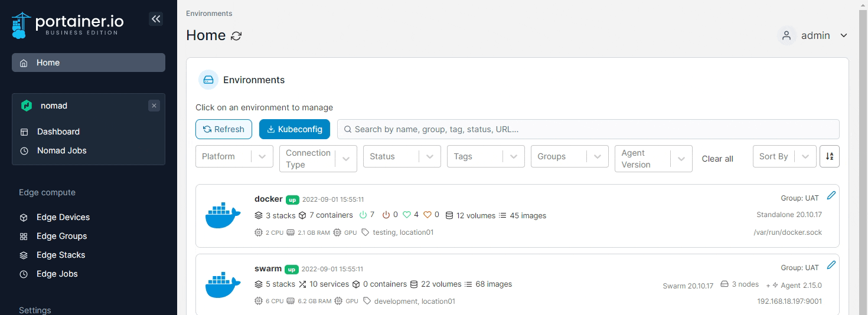Open the Status filter dropdown

[x=402, y=156]
